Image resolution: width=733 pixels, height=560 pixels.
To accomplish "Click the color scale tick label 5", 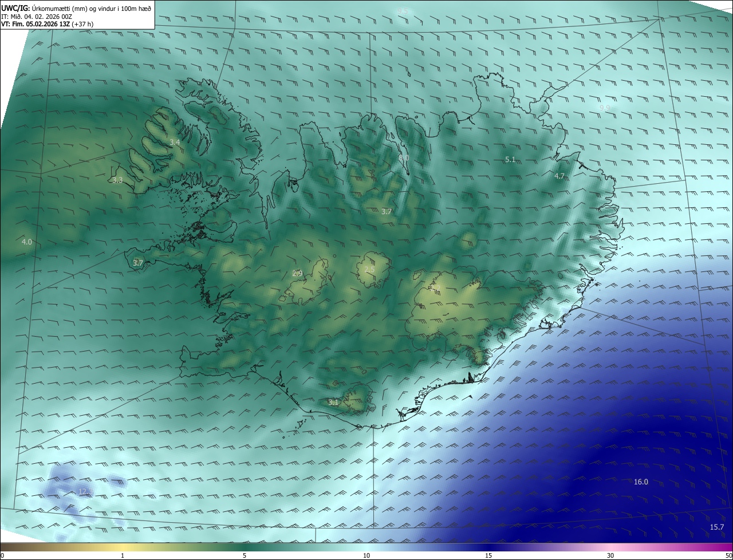I will 245,555.
